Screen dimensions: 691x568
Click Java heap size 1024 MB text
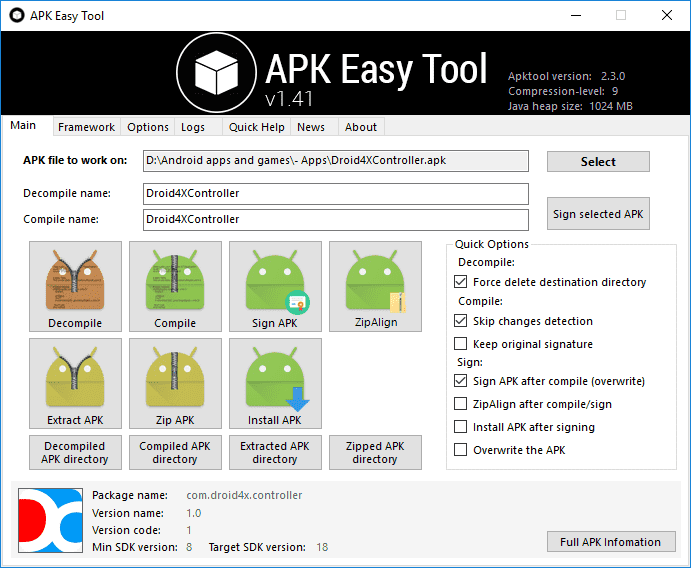pyautogui.click(x=570, y=106)
